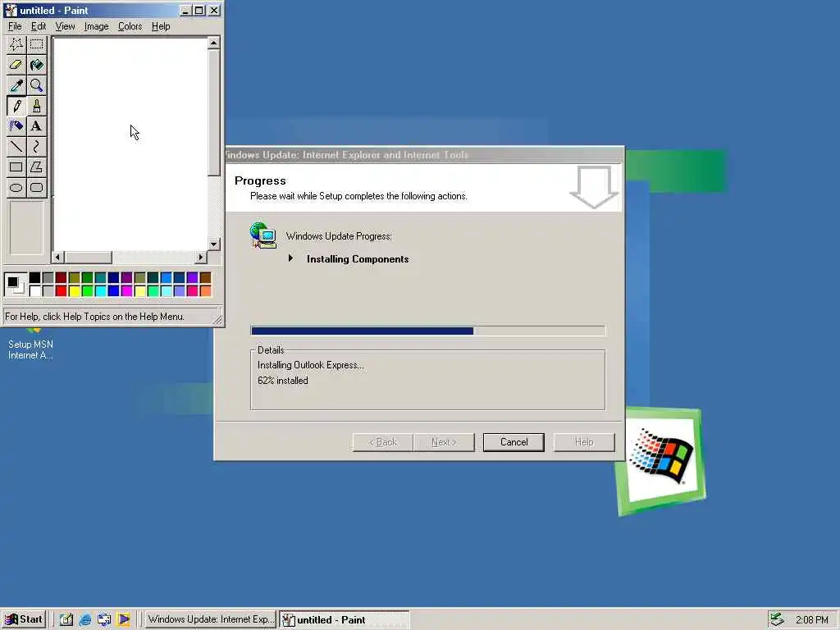The image size is (840, 630).
Task: Open the View menu in Paint
Action: tap(65, 26)
